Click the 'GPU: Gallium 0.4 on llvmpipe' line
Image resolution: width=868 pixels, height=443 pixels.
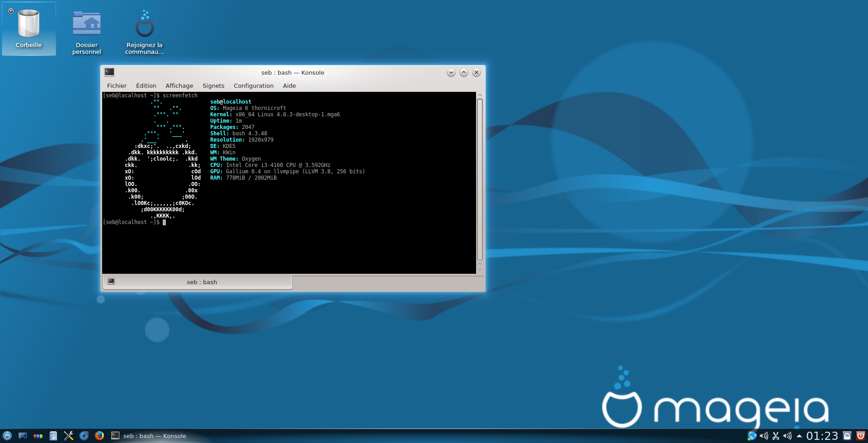pos(288,171)
